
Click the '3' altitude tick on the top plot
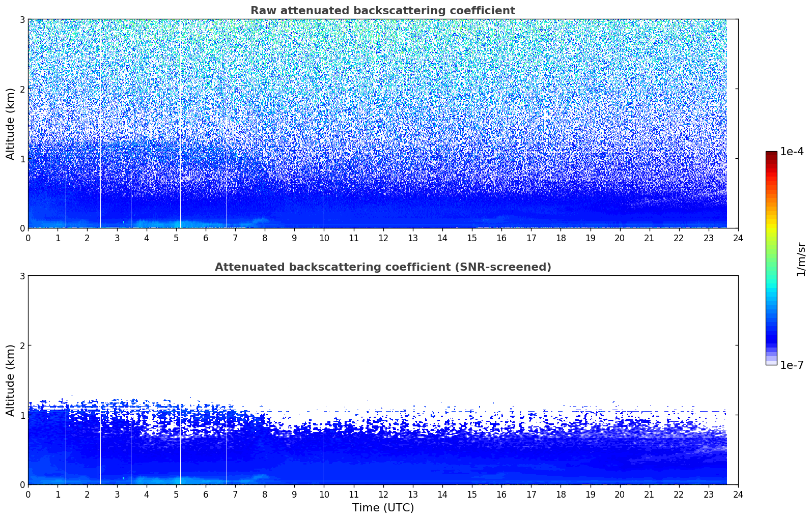coord(22,19)
